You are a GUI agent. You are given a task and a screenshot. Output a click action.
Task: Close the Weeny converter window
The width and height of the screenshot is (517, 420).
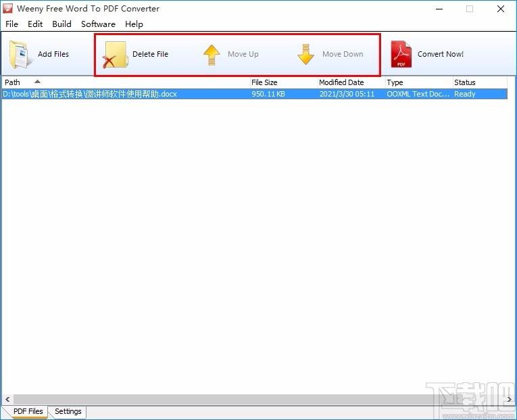(501, 9)
